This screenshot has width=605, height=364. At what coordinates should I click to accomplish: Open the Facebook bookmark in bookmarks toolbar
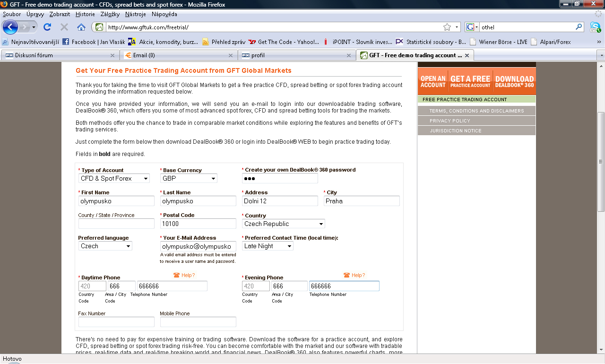94,42
